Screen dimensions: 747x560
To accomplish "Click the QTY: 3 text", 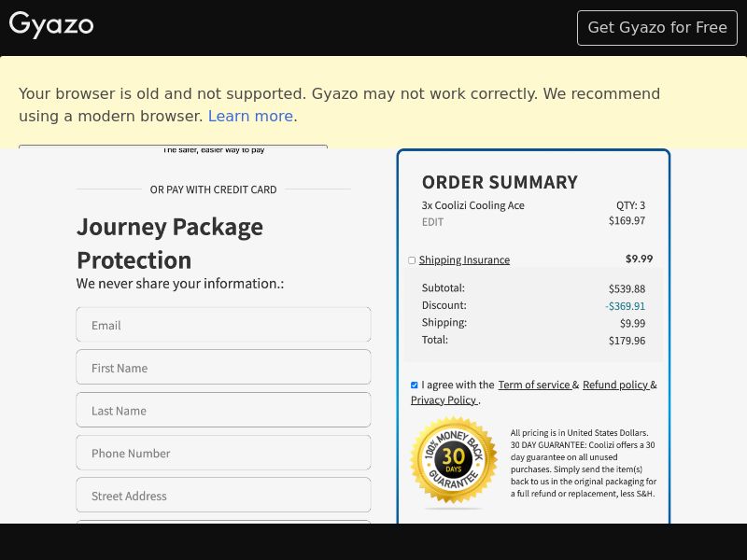I will point(631,205).
